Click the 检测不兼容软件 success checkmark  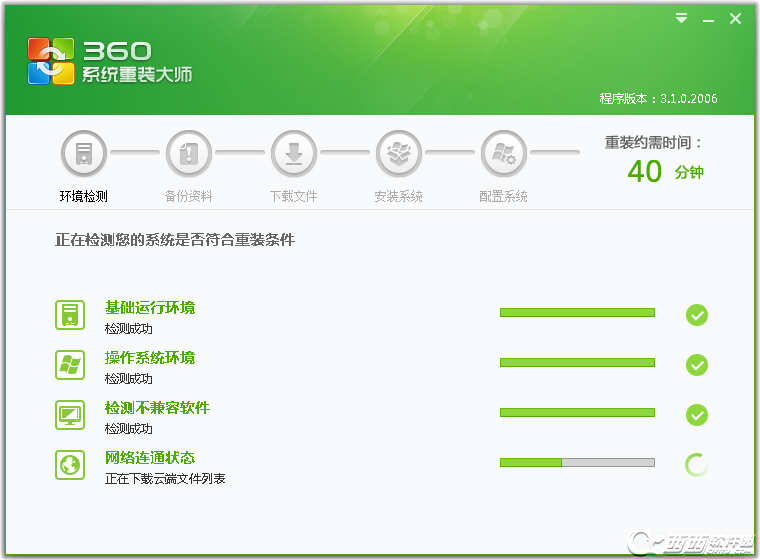coord(697,415)
